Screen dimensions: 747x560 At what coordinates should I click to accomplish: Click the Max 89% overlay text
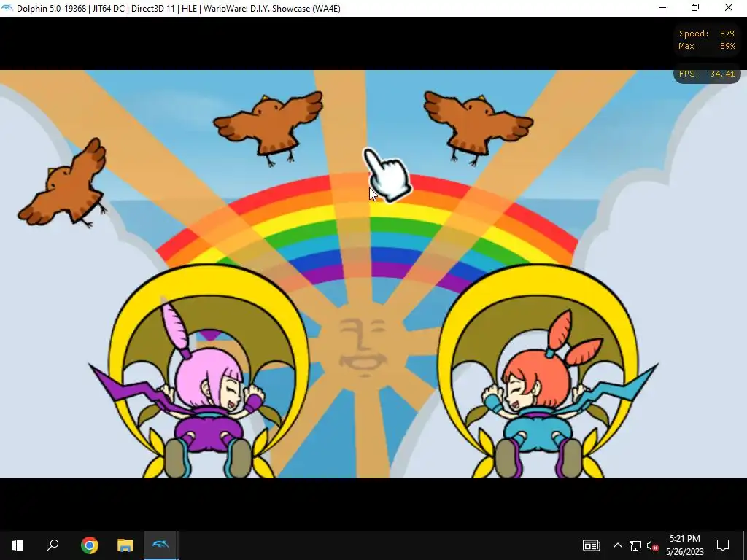(x=707, y=46)
